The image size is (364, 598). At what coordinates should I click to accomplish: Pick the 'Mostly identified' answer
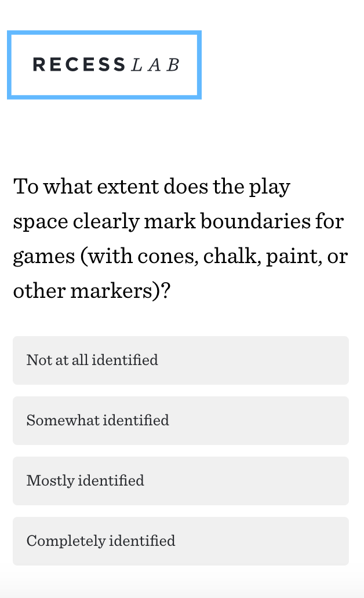181,481
